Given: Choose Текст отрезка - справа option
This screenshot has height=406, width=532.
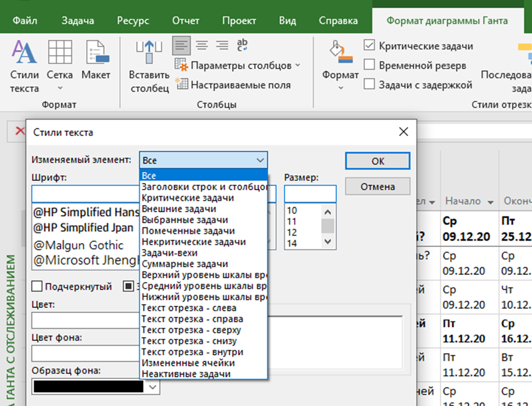Looking at the screenshot, I should click(x=203, y=319).
